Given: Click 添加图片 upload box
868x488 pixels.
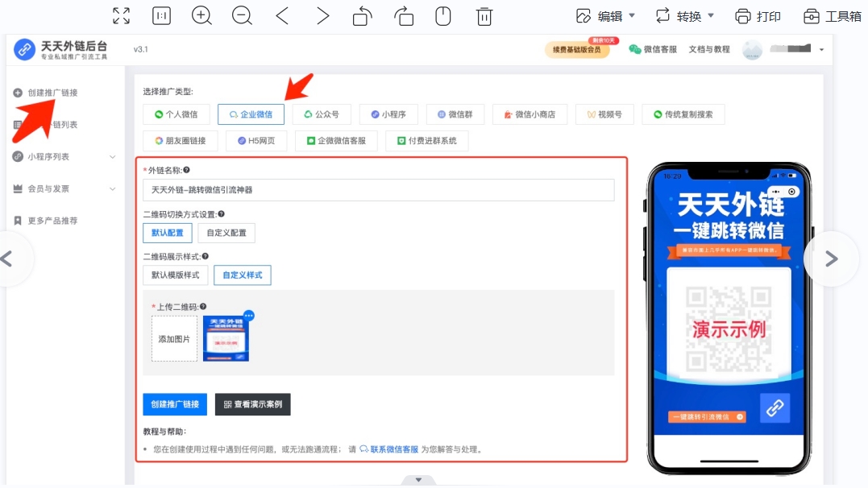Looking at the screenshot, I should pos(174,338).
